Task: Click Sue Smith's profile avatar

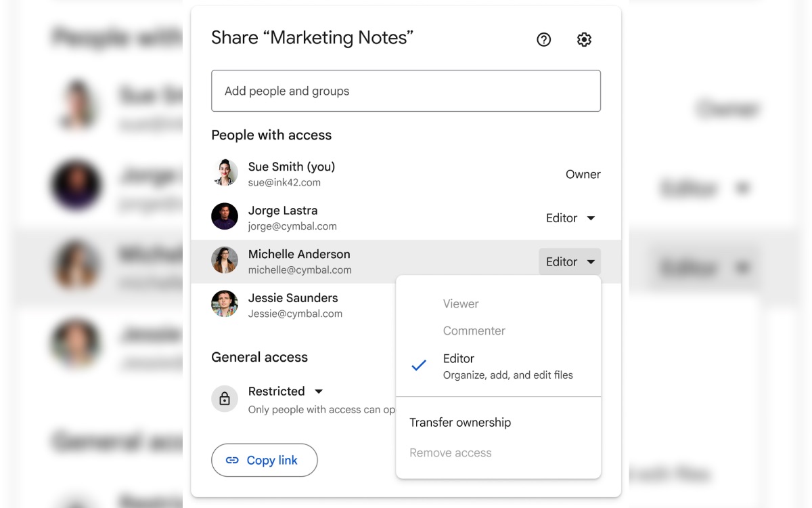Action: [224, 173]
